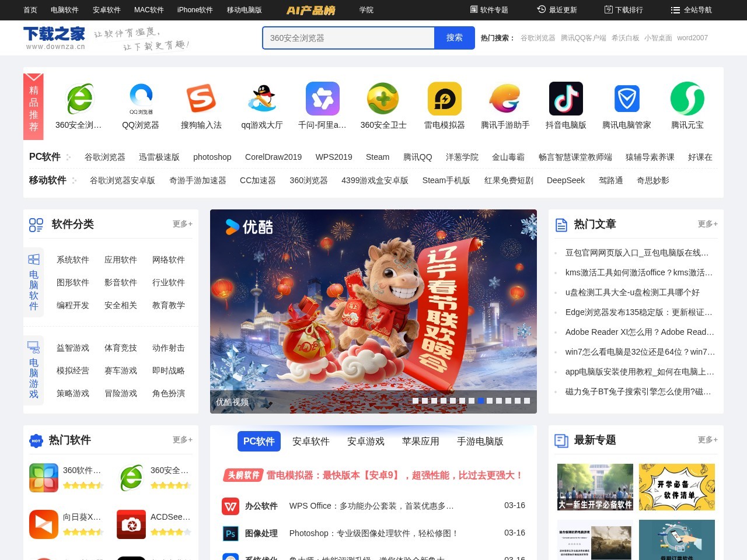Click inside the search input field

[x=348, y=37]
